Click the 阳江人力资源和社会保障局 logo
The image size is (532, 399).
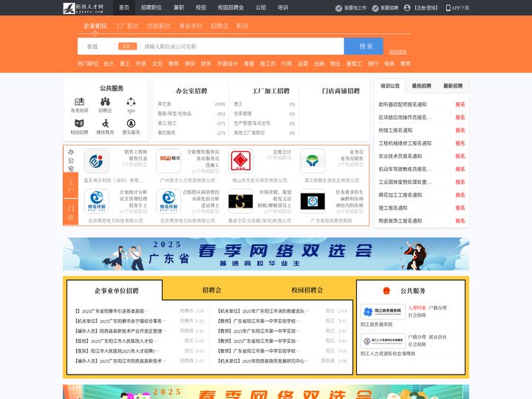383,341
